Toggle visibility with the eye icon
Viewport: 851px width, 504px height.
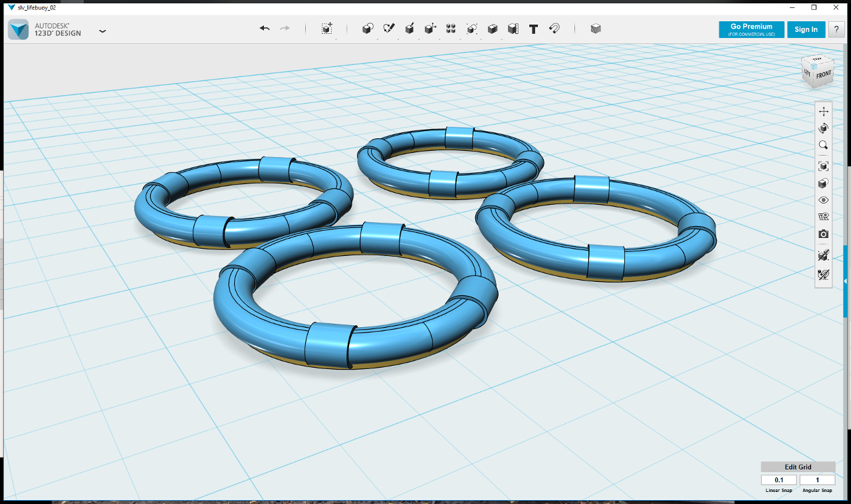tap(824, 199)
